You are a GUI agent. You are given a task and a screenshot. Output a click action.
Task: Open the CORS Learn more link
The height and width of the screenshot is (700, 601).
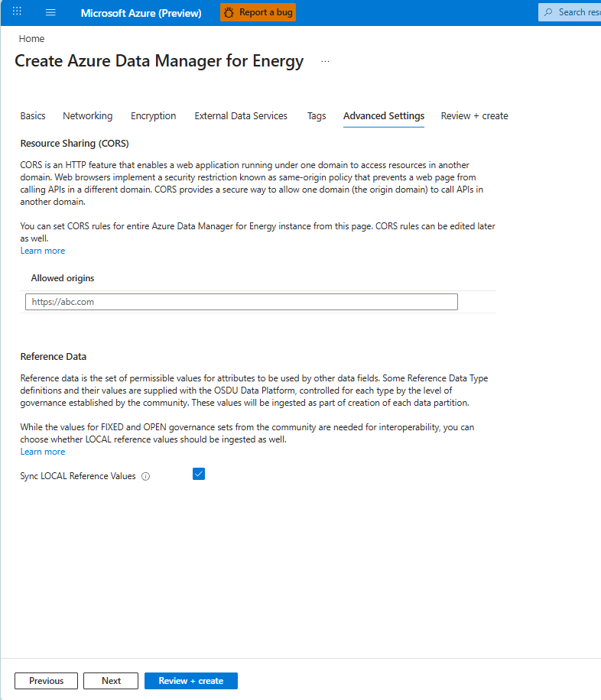pyautogui.click(x=42, y=250)
